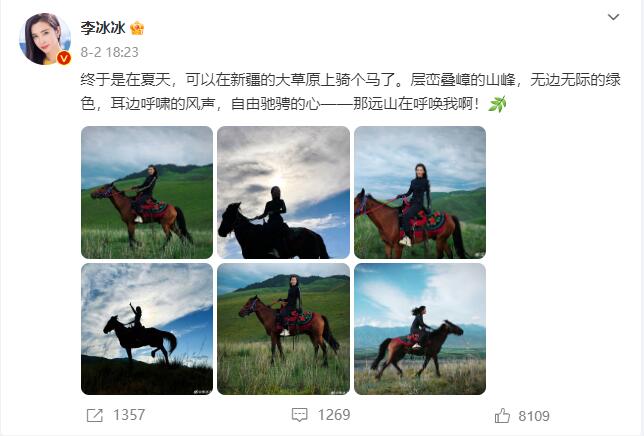This screenshot has width=644, height=436.
Task: Open the 李冰冰 username link
Action: [103, 28]
